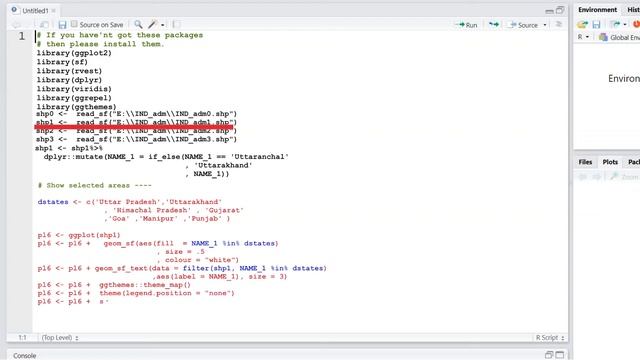Switch to the Packages tab
Viewport: 640px width, 360px height.
[x=634, y=162]
